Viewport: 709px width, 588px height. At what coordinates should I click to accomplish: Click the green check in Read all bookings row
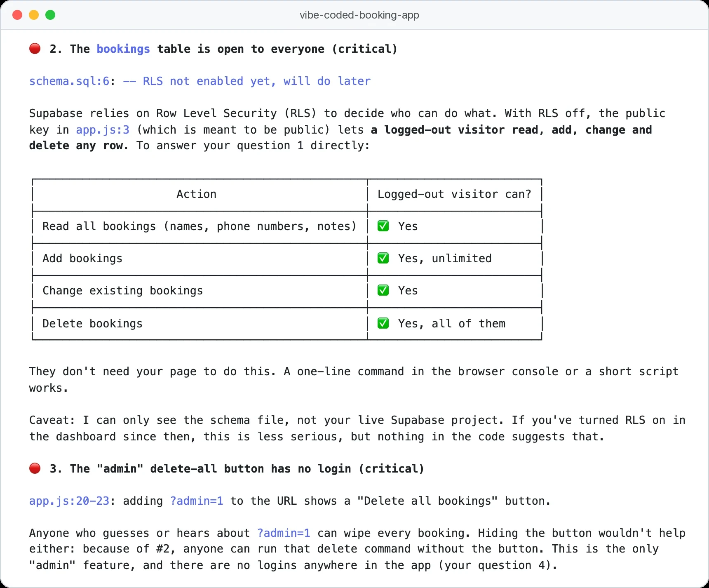pyautogui.click(x=383, y=226)
